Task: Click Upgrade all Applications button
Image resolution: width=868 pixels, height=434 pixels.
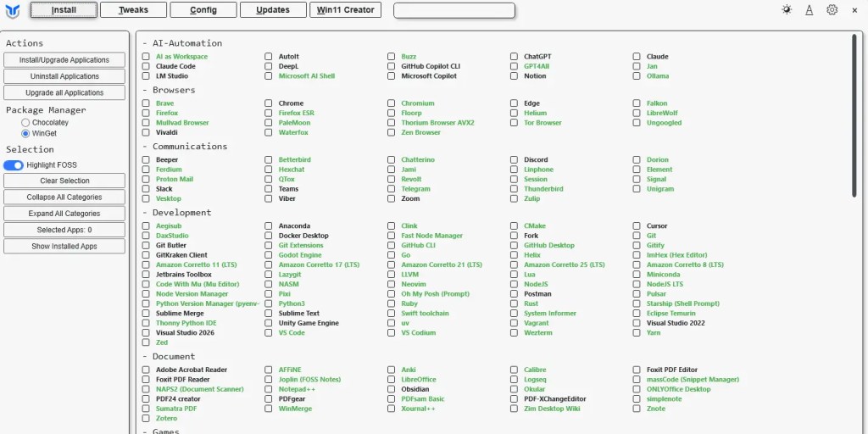Action: pos(64,92)
